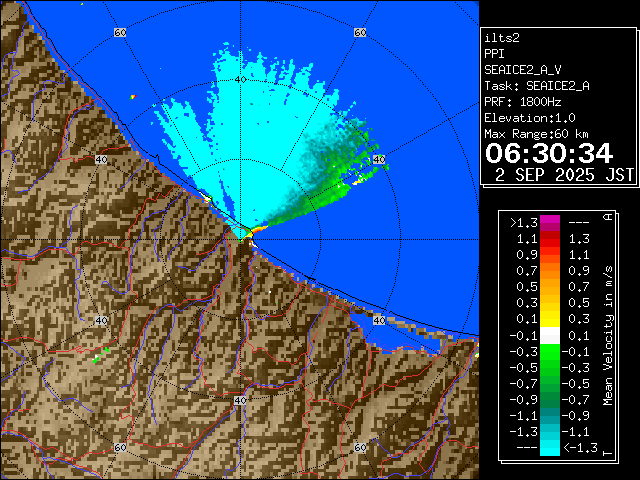Click the 40 range label below radar center
Viewport: 640px width, 480px height.
click(x=239, y=400)
